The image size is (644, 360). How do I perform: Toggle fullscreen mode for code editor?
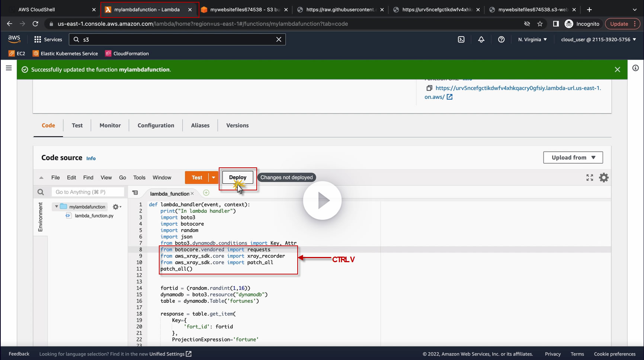[590, 177]
